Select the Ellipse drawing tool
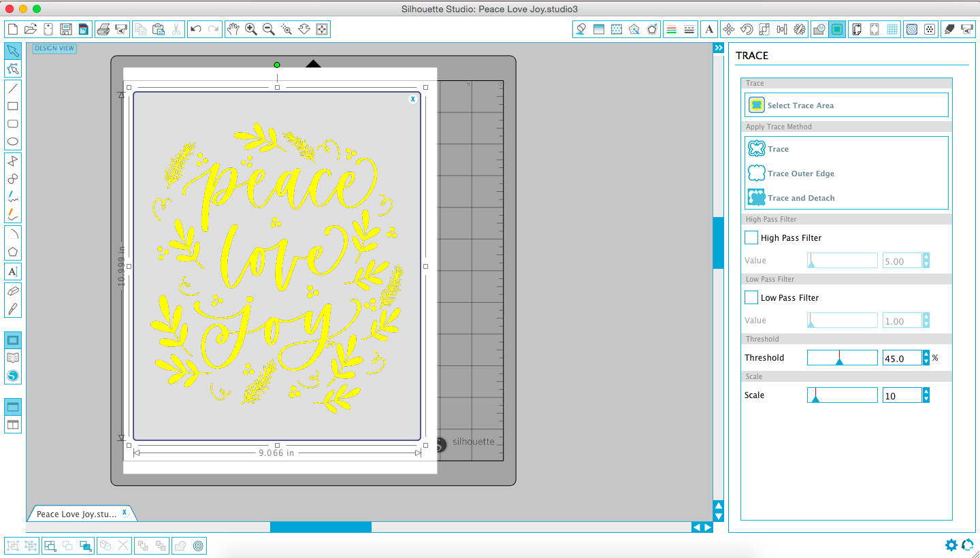 pyautogui.click(x=12, y=142)
